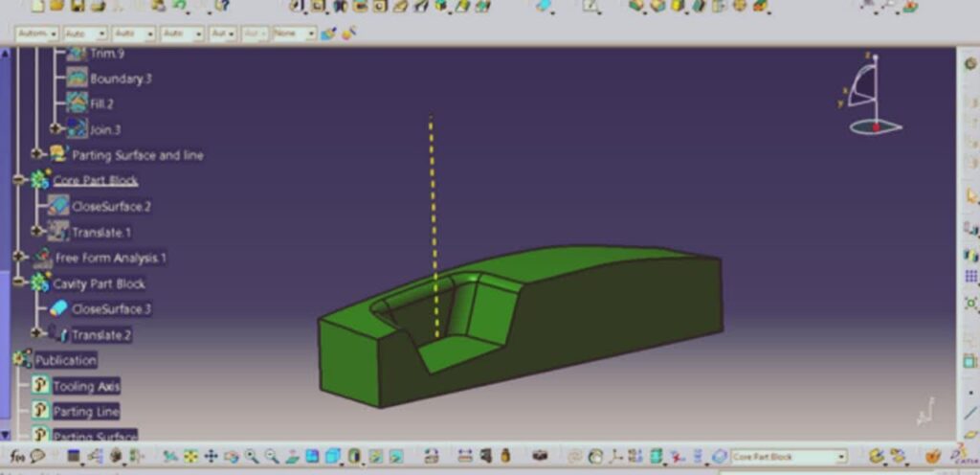The width and height of the screenshot is (980, 475).
Task: Click the Save icon in top toolbar
Action: tap(77, 6)
